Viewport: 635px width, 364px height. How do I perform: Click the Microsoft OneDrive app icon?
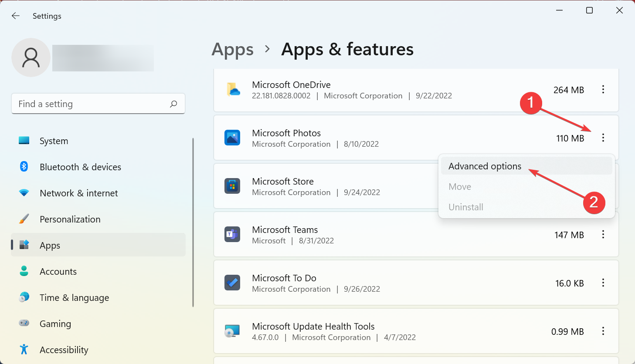coord(233,90)
